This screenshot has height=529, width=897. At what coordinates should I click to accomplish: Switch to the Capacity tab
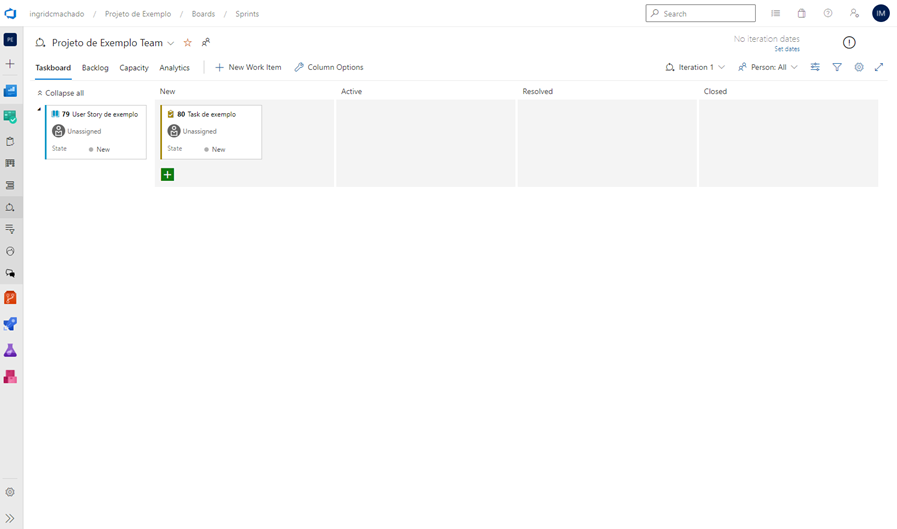134,67
